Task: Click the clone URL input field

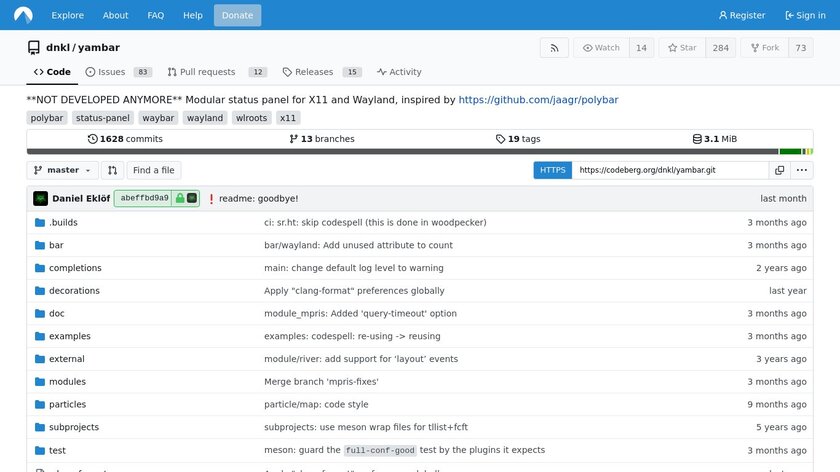Action: [670, 170]
